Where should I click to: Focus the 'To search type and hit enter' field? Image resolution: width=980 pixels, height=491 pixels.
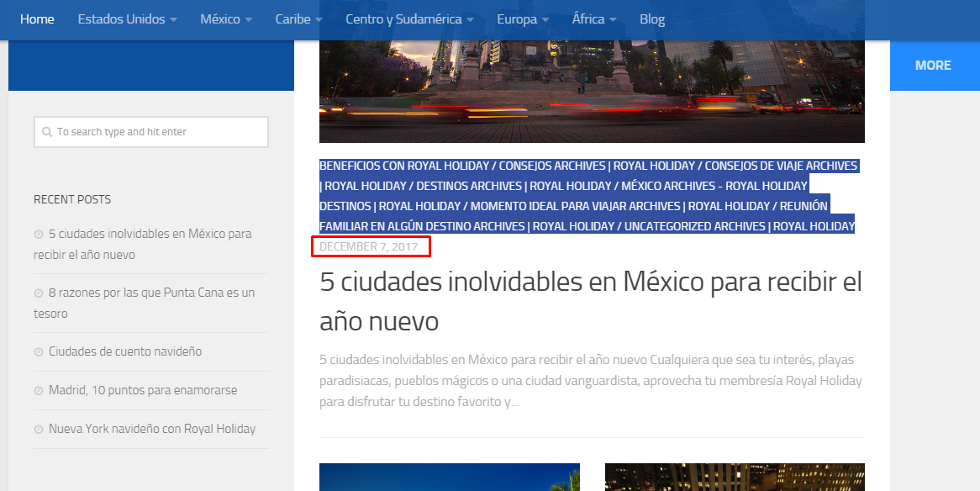[151, 132]
